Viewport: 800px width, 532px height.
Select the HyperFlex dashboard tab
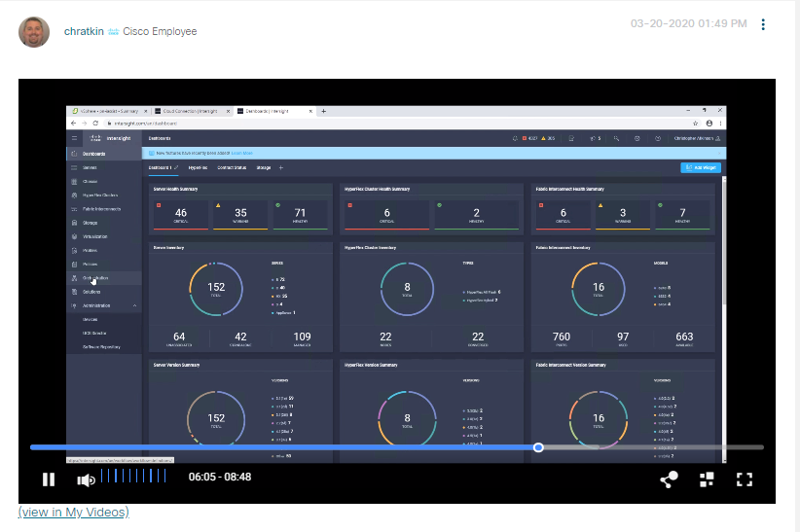pos(198,167)
